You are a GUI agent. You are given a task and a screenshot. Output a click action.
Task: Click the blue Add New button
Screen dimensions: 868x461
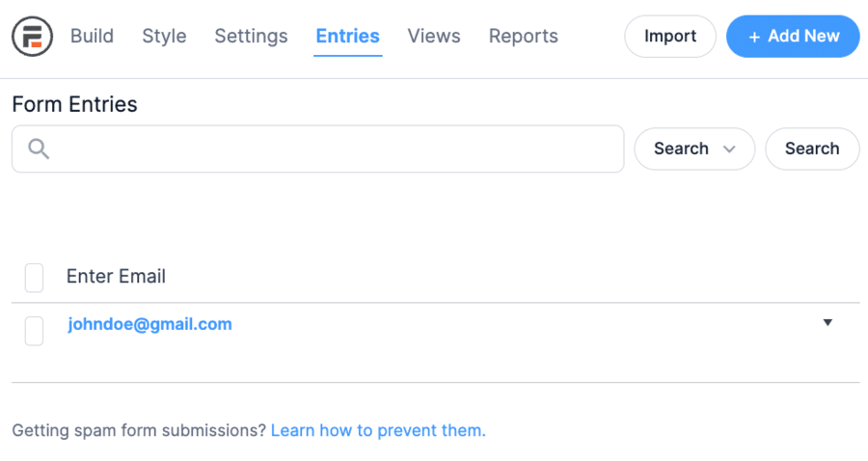pos(793,36)
